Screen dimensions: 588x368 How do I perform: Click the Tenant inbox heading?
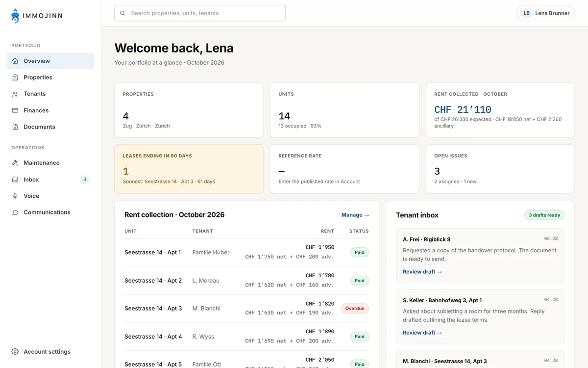(417, 215)
